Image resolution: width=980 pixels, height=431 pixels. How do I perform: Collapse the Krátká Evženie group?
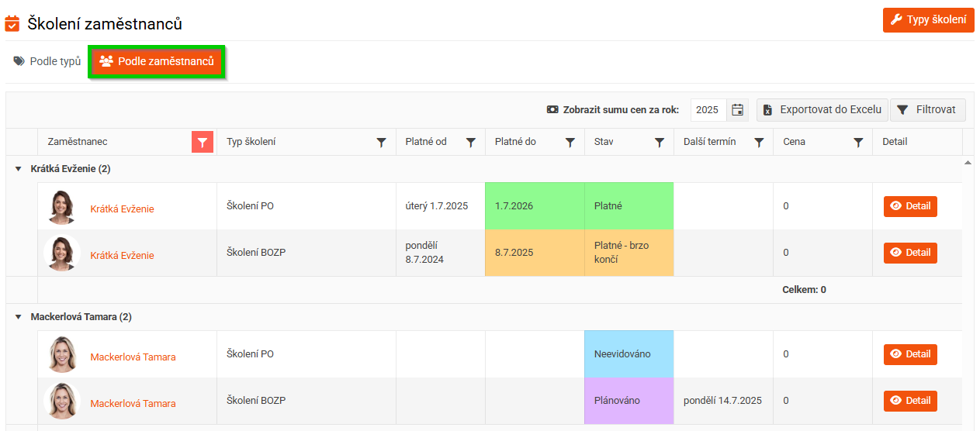19,168
